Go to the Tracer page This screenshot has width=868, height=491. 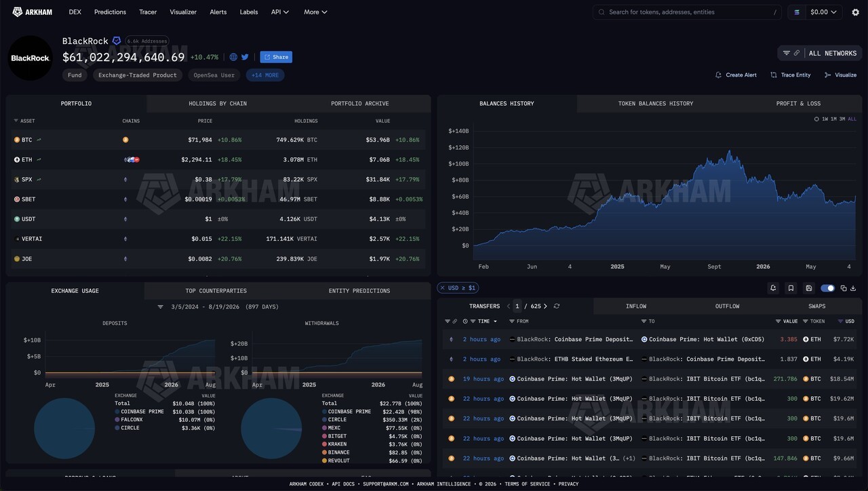[x=148, y=12]
